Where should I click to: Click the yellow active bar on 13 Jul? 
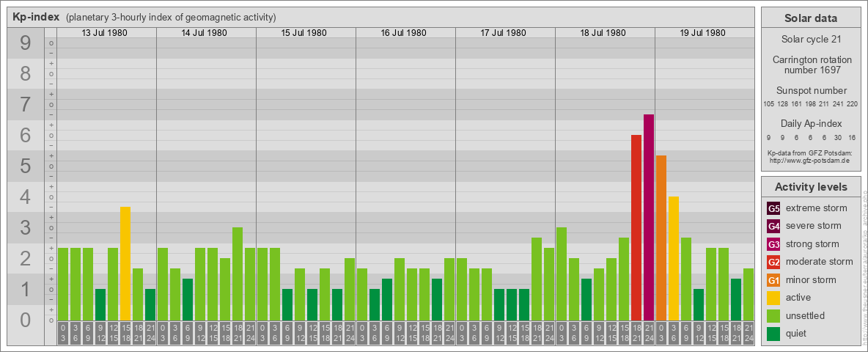[125, 263]
